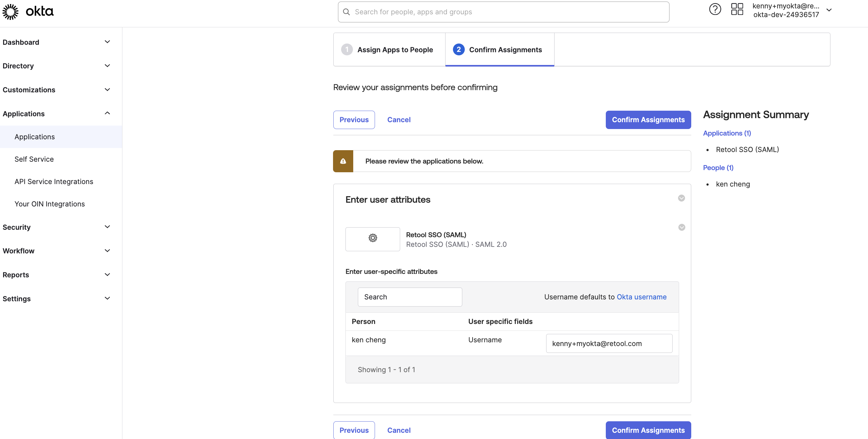Click the user attributes Search box

pos(409,297)
